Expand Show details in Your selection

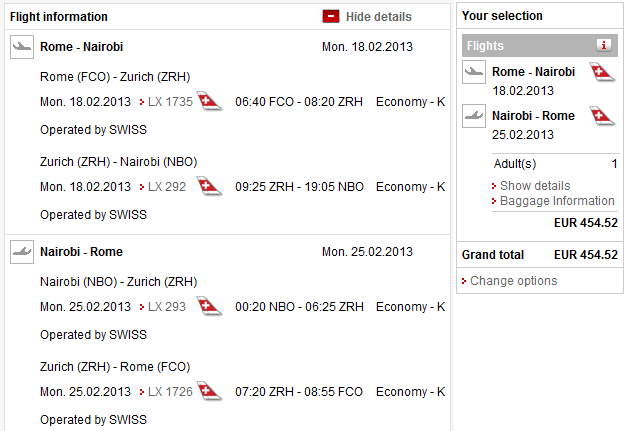tap(535, 186)
